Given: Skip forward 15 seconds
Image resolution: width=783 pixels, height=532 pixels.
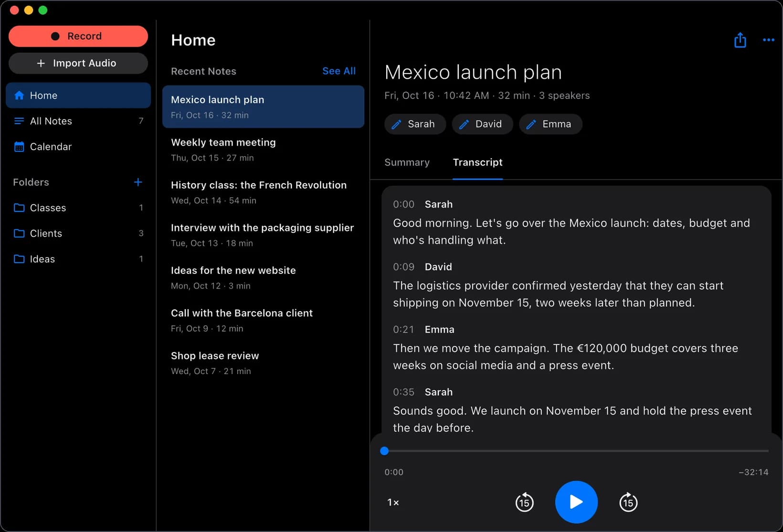Looking at the screenshot, I should click(628, 502).
